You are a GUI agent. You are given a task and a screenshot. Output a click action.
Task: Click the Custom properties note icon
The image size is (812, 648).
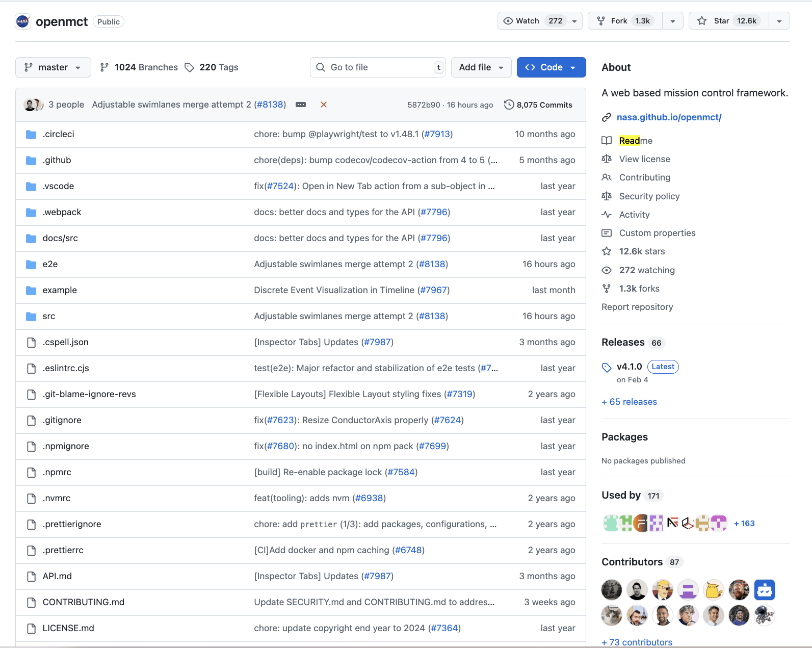pos(607,233)
